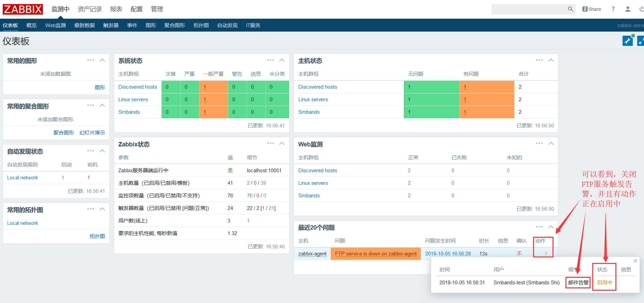Open the 资产记录 main menu

point(90,9)
